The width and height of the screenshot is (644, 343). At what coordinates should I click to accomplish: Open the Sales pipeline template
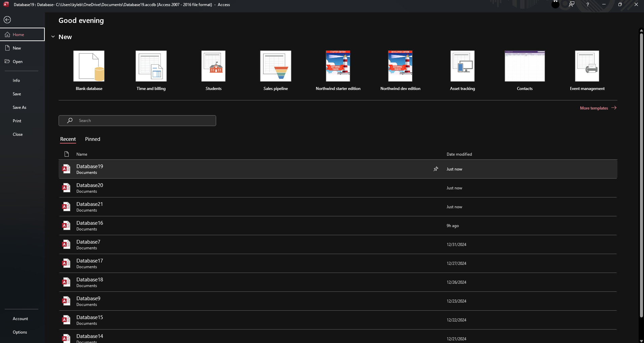[x=275, y=66]
